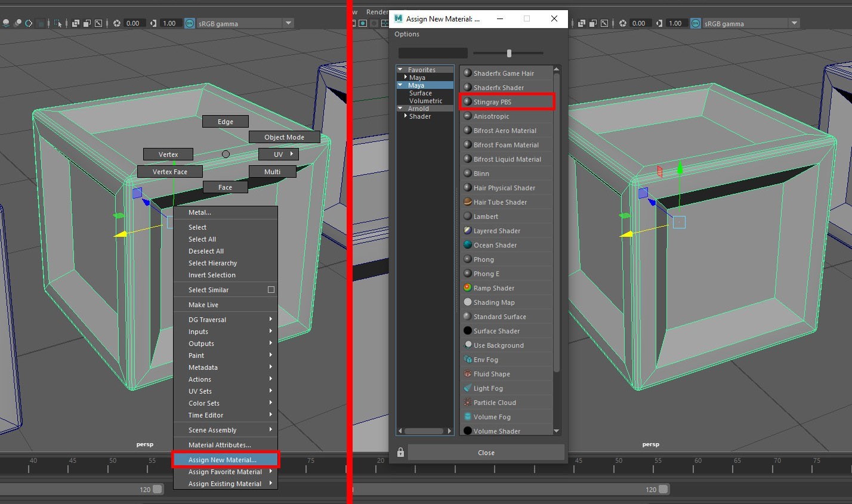Viewport: 852px width, 504px height.
Task: Click the isolate select icon in left toolbar
Action: (58, 23)
